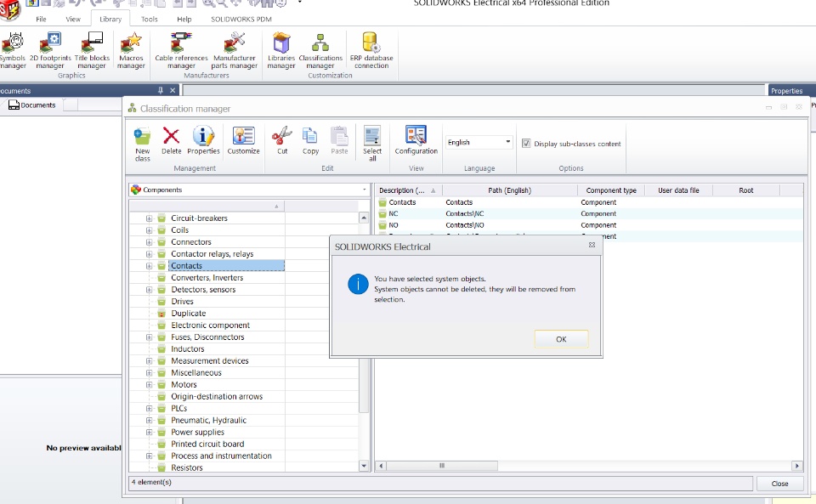Click the Customize icon
816x504 pixels.
244,140
